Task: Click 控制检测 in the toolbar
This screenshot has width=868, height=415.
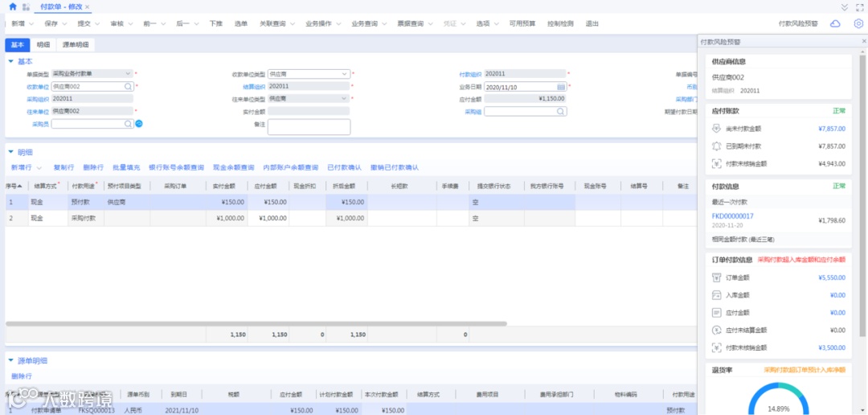Action: point(560,24)
